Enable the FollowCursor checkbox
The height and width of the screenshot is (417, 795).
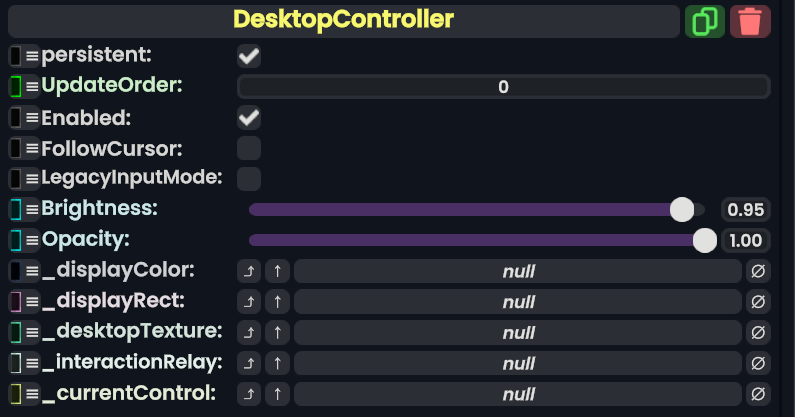[249, 149]
